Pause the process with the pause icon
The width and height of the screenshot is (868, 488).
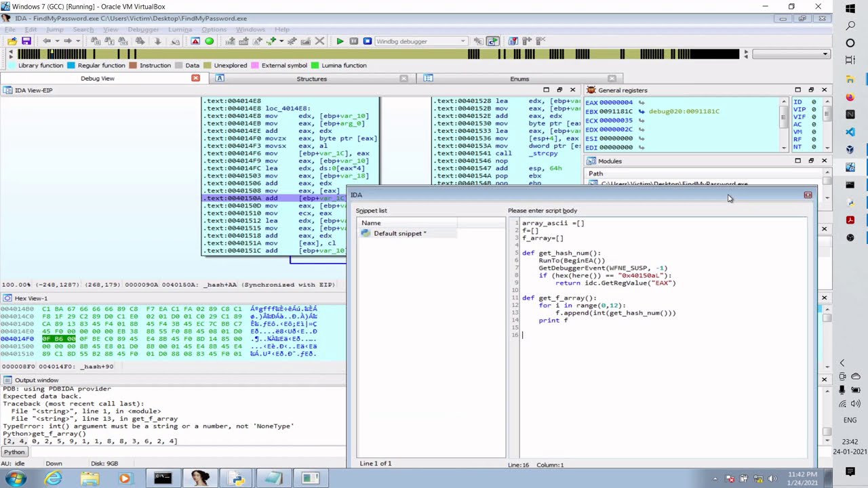coord(353,41)
